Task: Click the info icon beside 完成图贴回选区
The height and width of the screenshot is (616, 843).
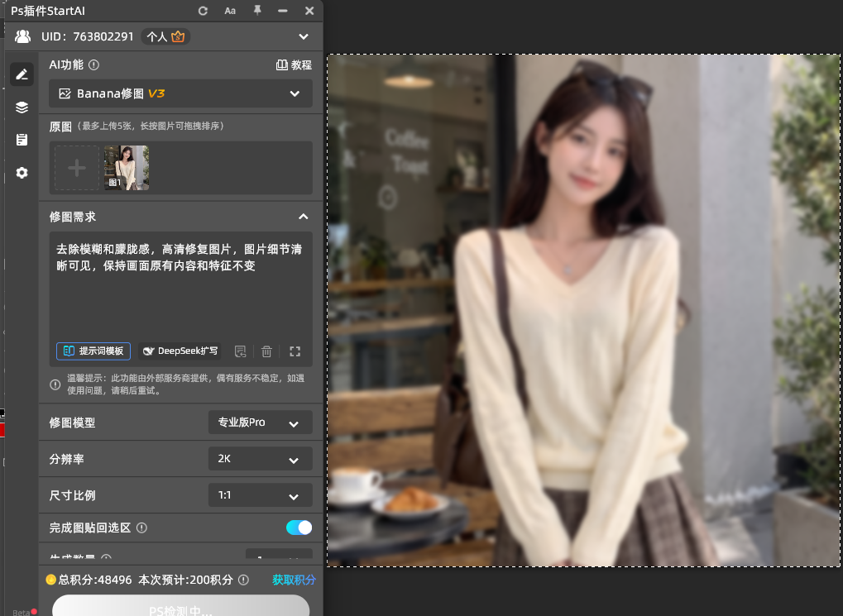Action: [x=142, y=528]
